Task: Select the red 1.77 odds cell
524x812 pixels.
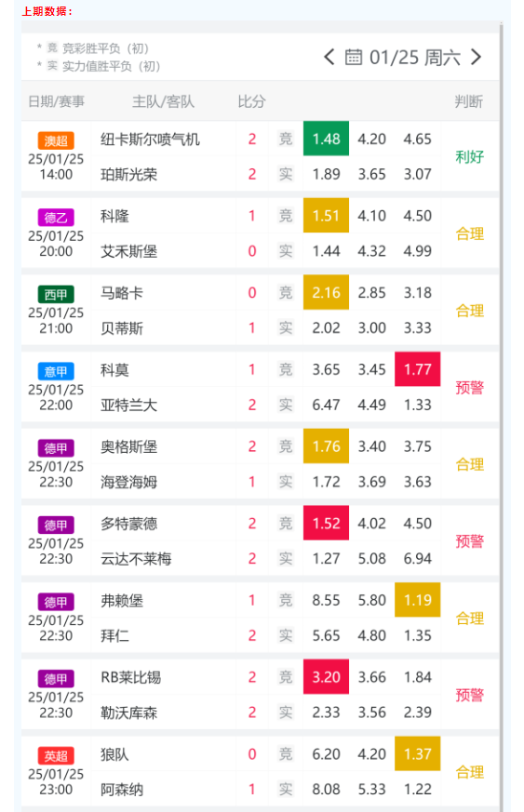Action: [x=417, y=369]
